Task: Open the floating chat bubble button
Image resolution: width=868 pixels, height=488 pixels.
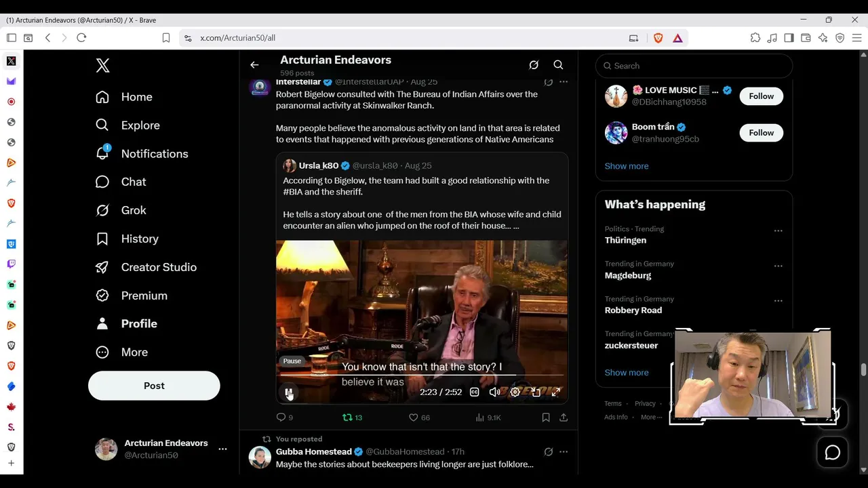Action: (833, 453)
